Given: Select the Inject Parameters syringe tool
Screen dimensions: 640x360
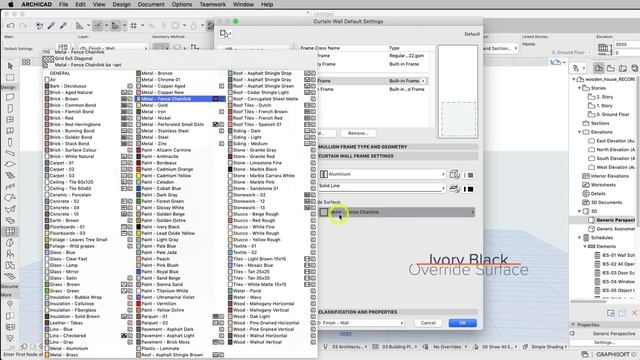Looking at the screenshot, I should tap(63, 26).
